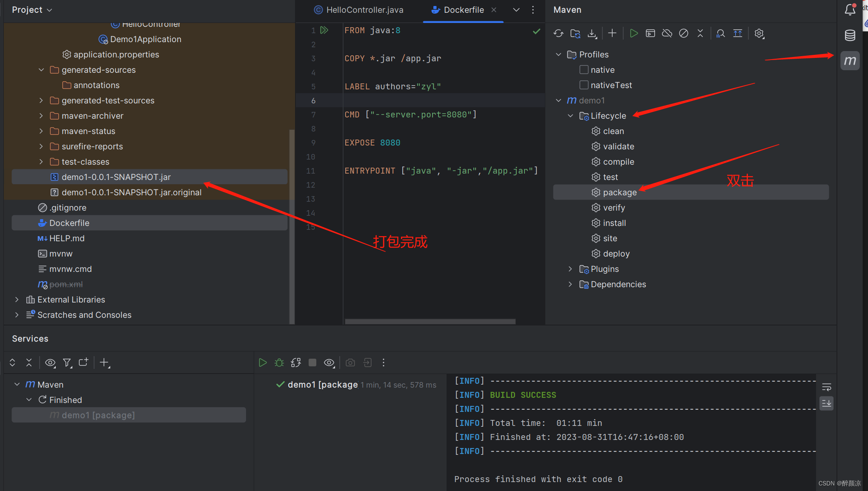Expand External Libraries node
The width and height of the screenshot is (868, 491).
click(x=17, y=300)
